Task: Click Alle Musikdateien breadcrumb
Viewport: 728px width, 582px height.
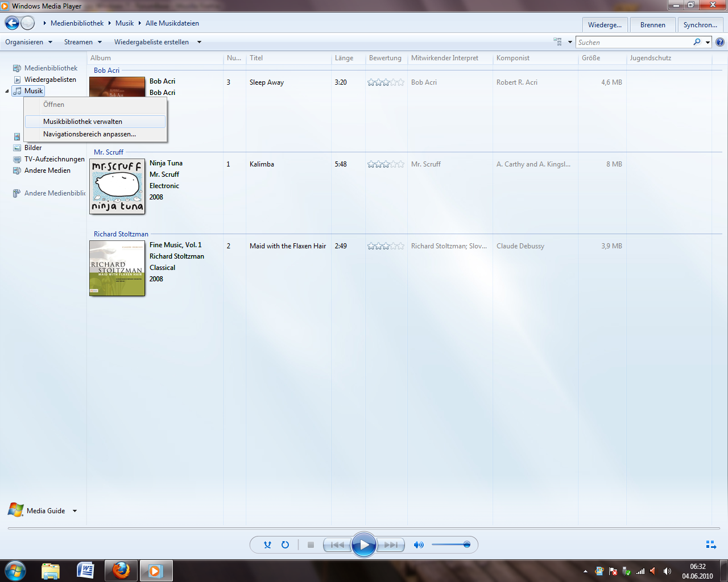Action: 172,23
